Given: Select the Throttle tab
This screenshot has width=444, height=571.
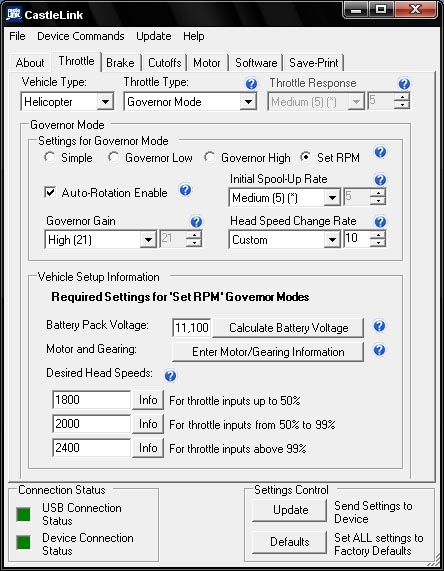Looking at the screenshot, I should pyautogui.click(x=76, y=61).
